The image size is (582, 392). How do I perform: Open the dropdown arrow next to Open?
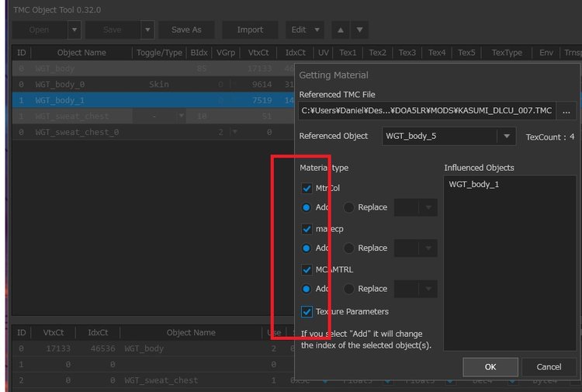point(74,29)
